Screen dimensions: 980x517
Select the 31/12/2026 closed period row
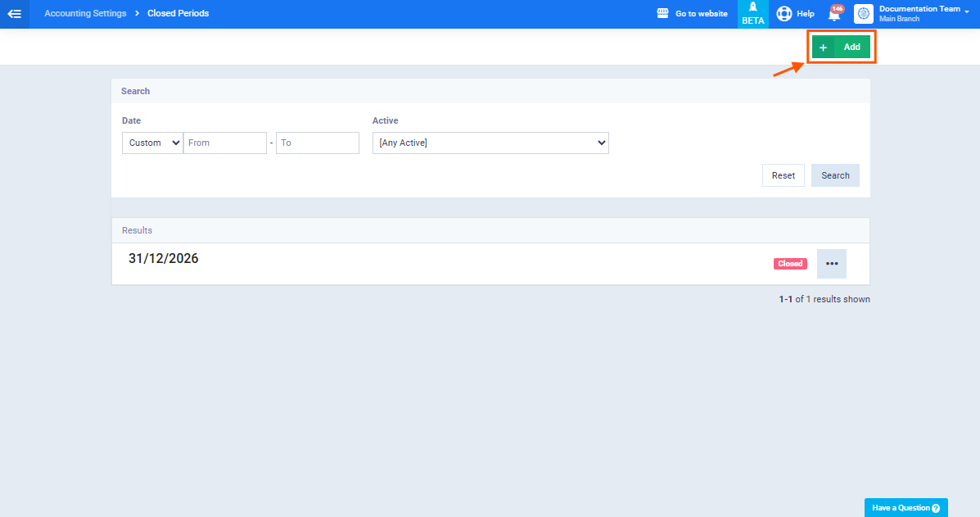tap(490, 264)
